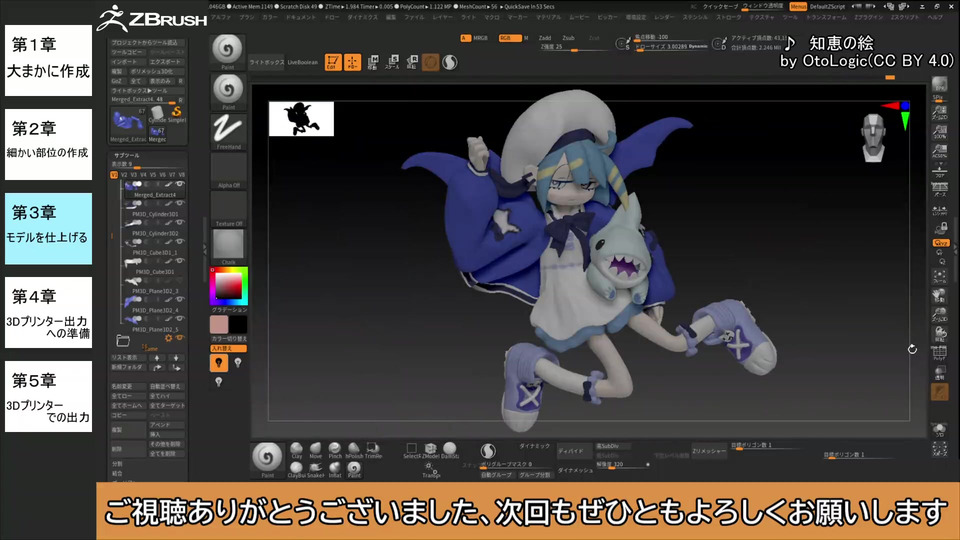Screen dimensions: 960x540
Task: Select the large Paint brush at top
Action: coord(228,51)
